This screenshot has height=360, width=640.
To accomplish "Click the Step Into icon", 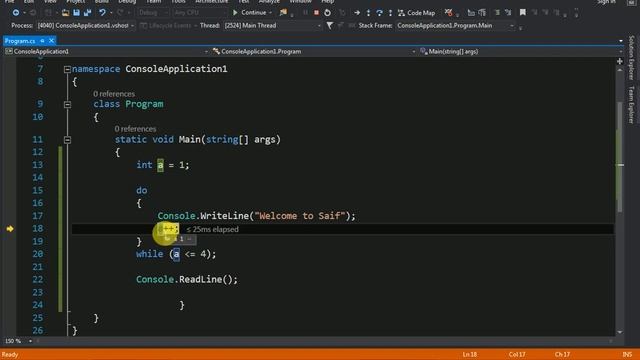I will [x=368, y=13].
